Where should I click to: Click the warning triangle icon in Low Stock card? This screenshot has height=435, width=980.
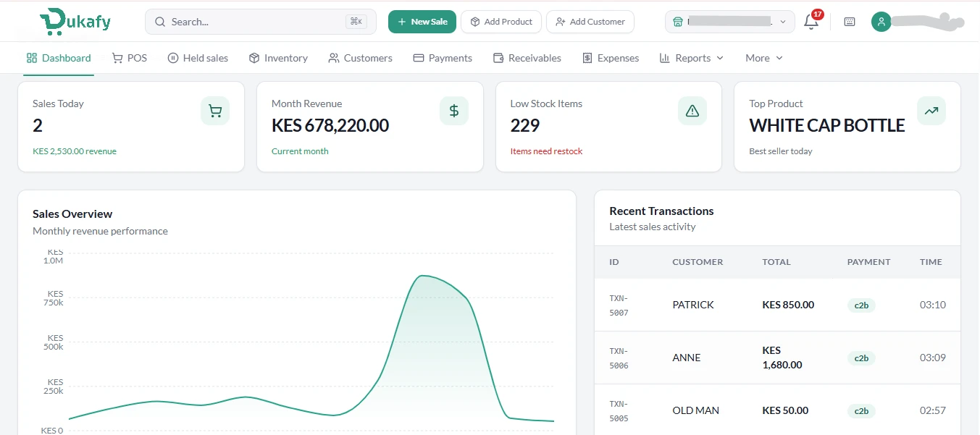tap(692, 111)
